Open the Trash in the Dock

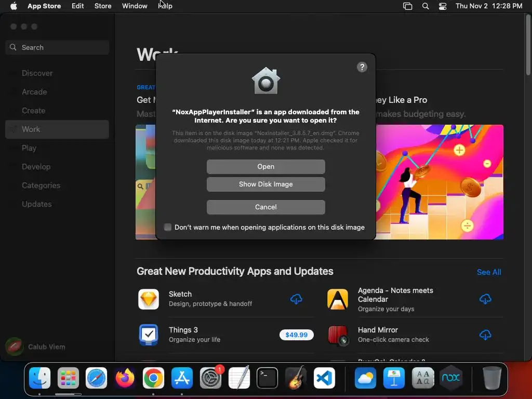(492, 378)
